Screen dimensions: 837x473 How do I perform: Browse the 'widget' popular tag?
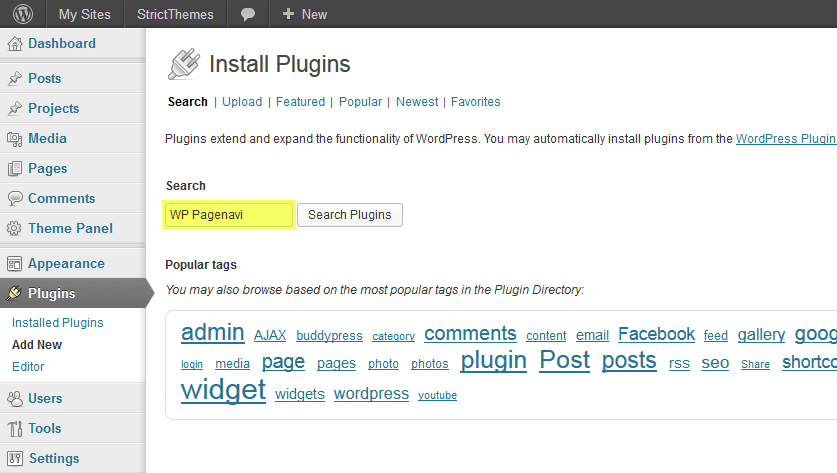[223, 389]
